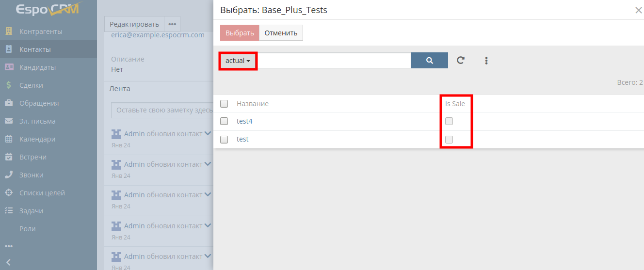Screen dimensions: 644x270
Task: Open the test4 record link
Action: pos(244,121)
